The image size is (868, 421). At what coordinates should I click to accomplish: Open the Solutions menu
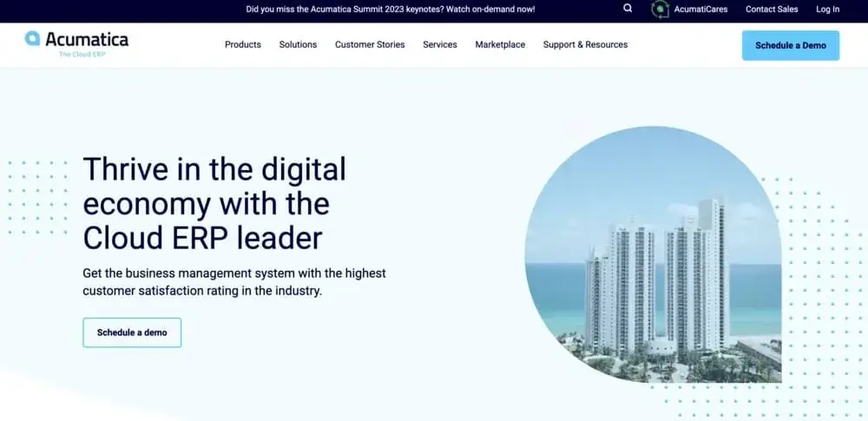coord(298,45)
